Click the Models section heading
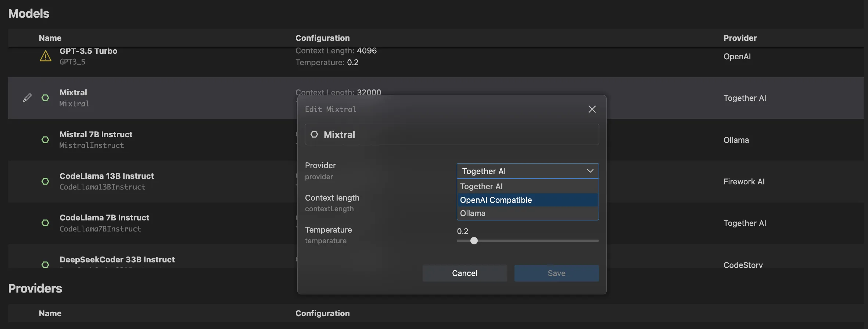868x329 pixels. tap(29, 13)
